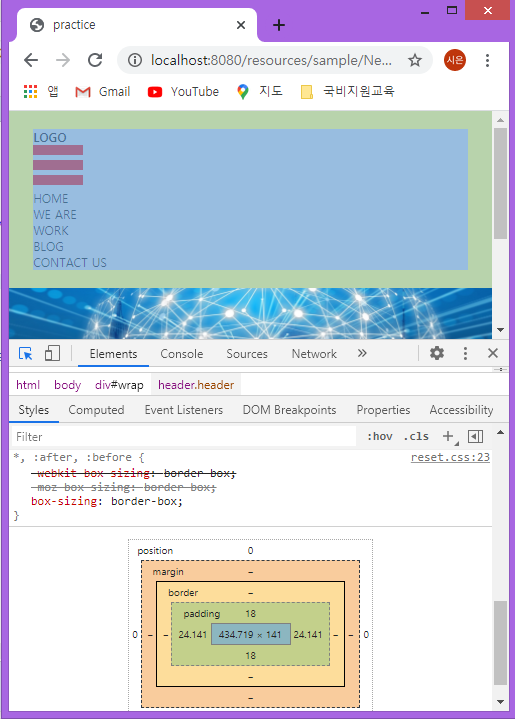Reload the practice page
The width and height of the screenshot is (515, 719).
point(95,60)
